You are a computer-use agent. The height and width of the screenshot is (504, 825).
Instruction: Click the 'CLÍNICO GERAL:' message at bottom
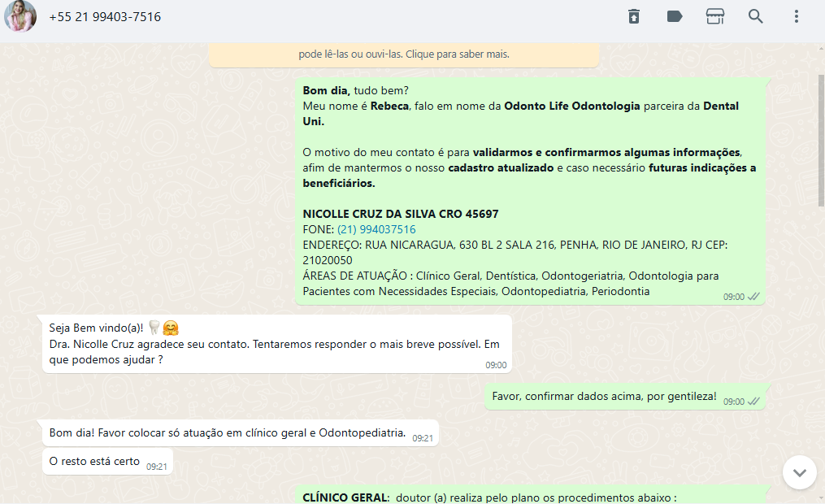488,497
